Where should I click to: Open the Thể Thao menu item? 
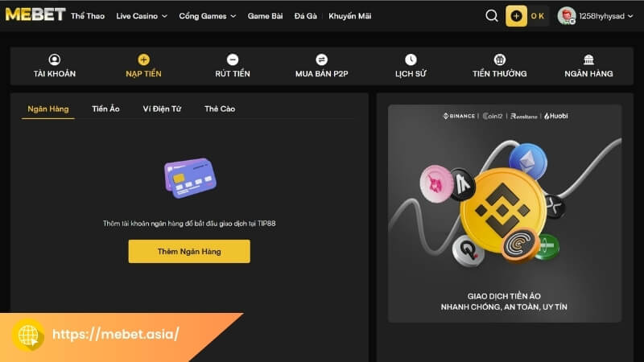(88, 16)
